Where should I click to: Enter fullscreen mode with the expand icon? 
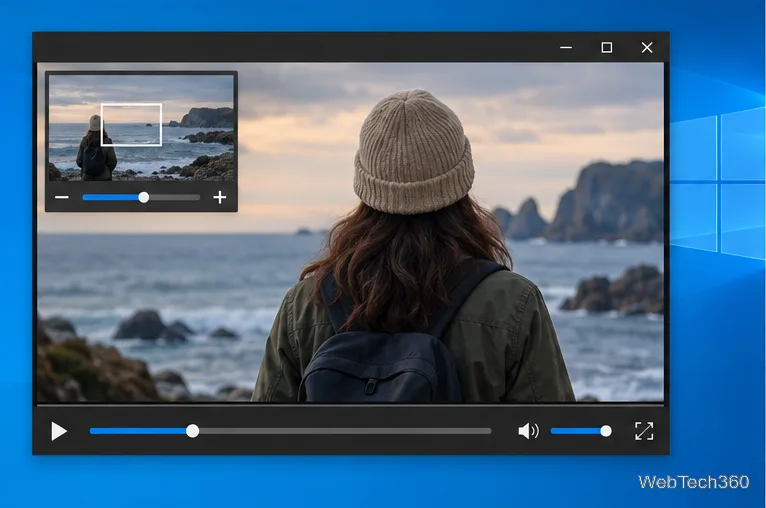coord(644,431)
